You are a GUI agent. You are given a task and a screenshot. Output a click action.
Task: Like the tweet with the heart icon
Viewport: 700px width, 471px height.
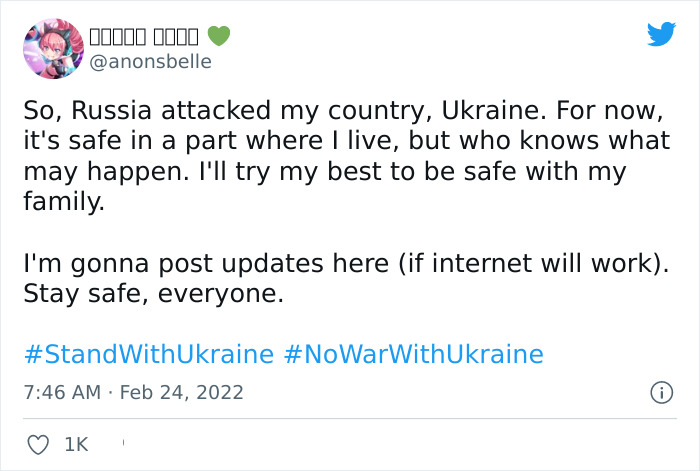36,444
